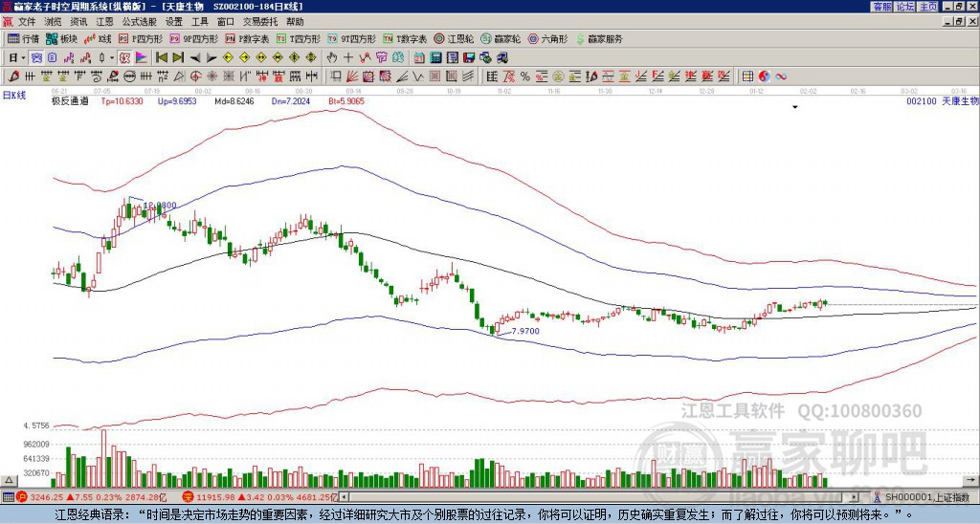Expand the 日 period dropdown
980x524 pixels.
pyautogui.click(x=23, y=58)
